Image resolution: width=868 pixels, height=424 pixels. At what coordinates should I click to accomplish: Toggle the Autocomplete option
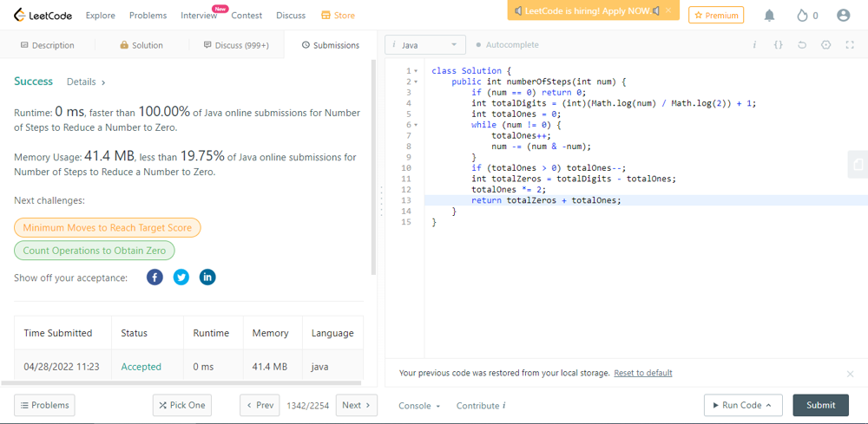[x=506, y=45]
